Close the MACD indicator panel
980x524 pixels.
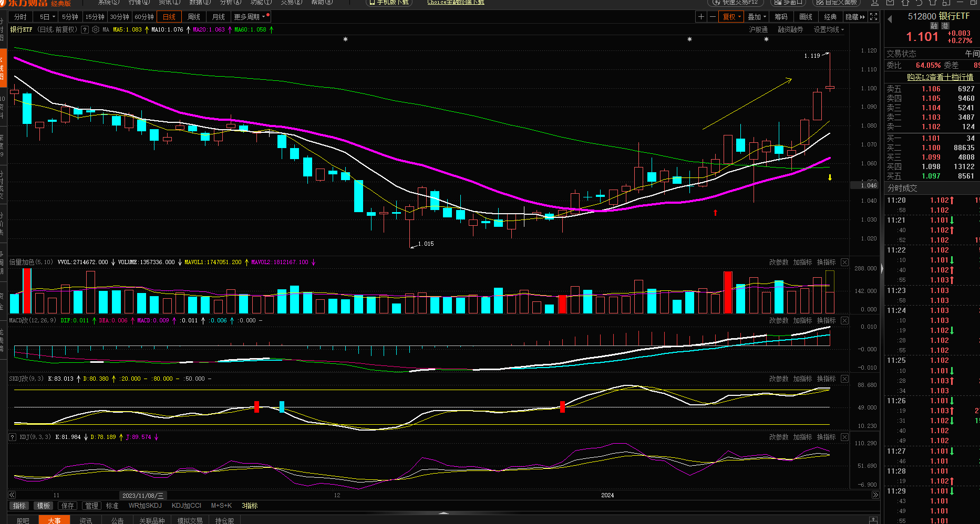844,320
